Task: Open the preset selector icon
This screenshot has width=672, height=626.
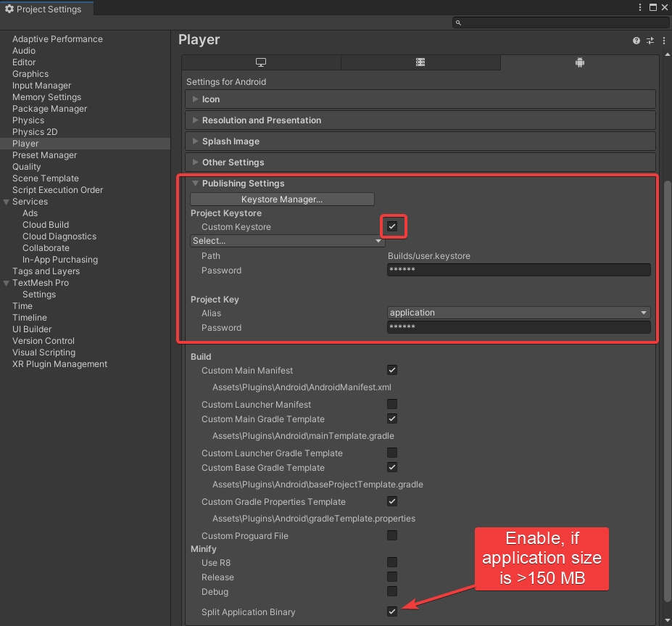Action: click(650, 41)
